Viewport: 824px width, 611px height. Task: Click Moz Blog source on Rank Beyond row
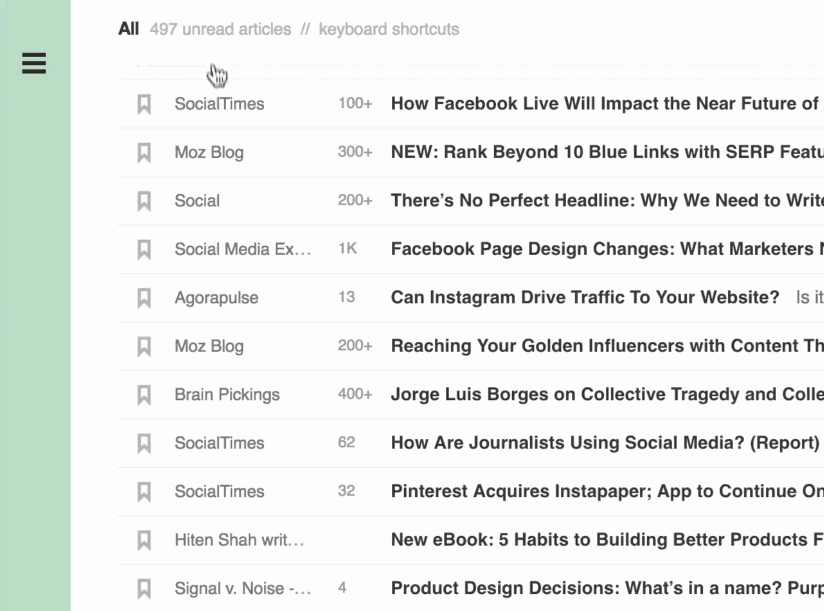pyautogui.click(x=209, y=152)
